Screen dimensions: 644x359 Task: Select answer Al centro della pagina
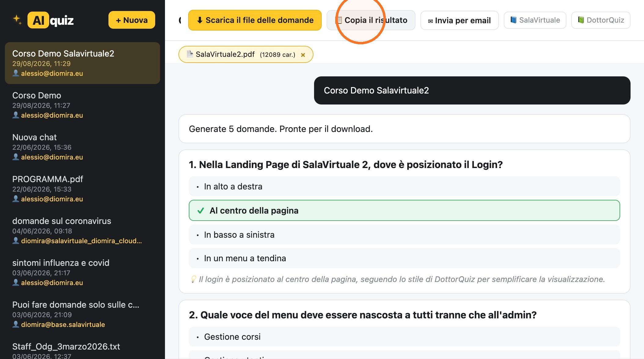[404, 211]
